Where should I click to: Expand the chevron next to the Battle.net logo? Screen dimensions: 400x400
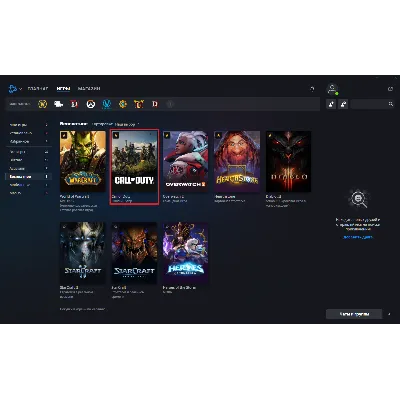coord(21,89)
